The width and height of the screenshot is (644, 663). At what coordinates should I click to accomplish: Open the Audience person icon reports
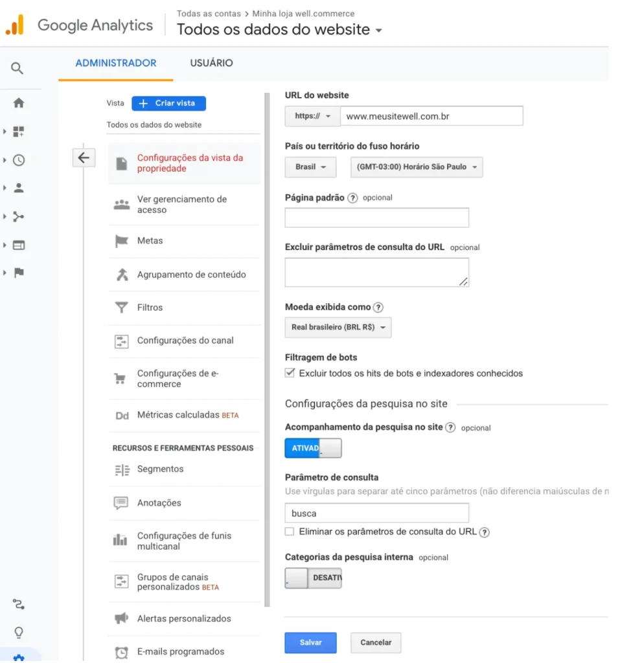coord(19,188)
